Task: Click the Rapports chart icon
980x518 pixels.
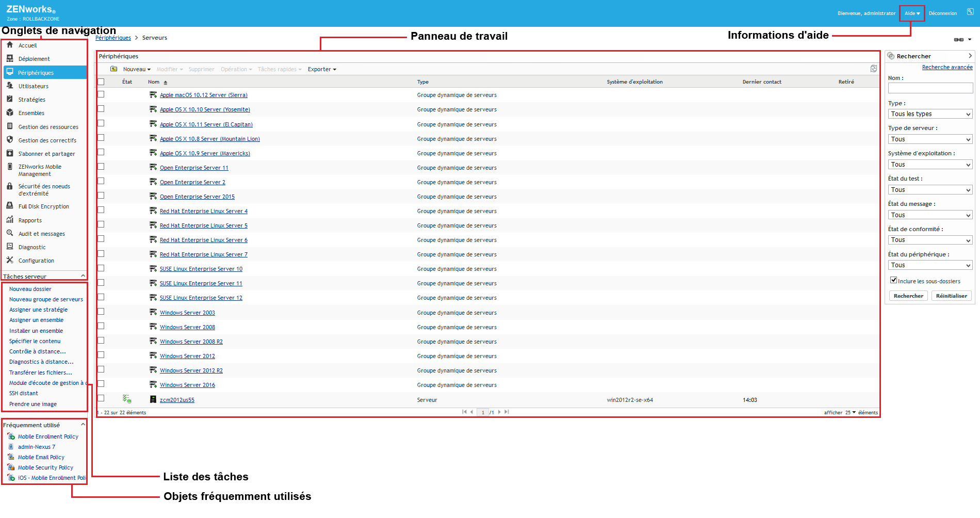Action: pyautogui.click(x=10, y=220)
